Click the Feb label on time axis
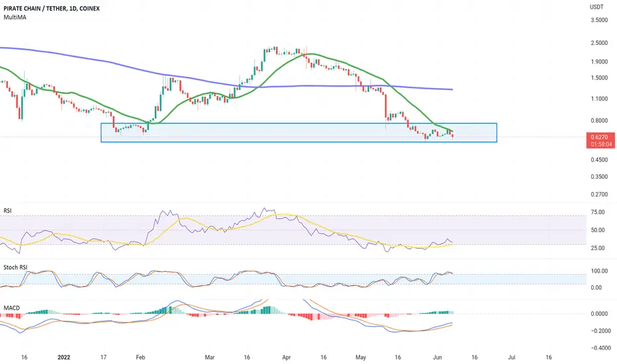617x364 pixels. [140, 357]
